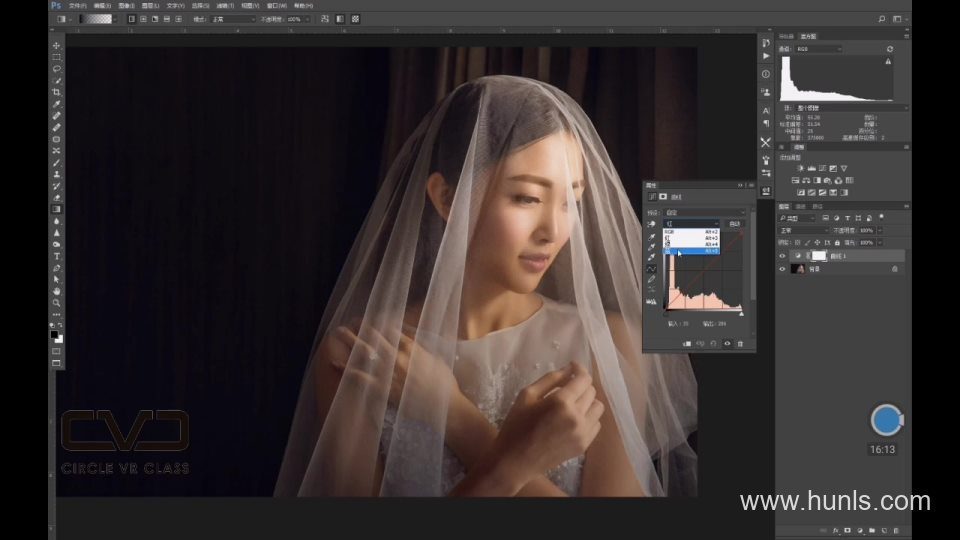The width and height of the screenshot is (960, 540).
Task: Delete adjustment via Properties trash icon
Action: coord(740,344)
